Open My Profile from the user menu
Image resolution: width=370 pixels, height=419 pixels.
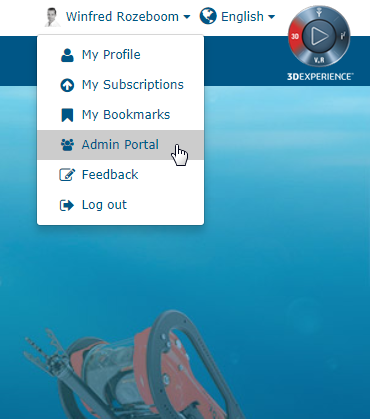point(120,55)
